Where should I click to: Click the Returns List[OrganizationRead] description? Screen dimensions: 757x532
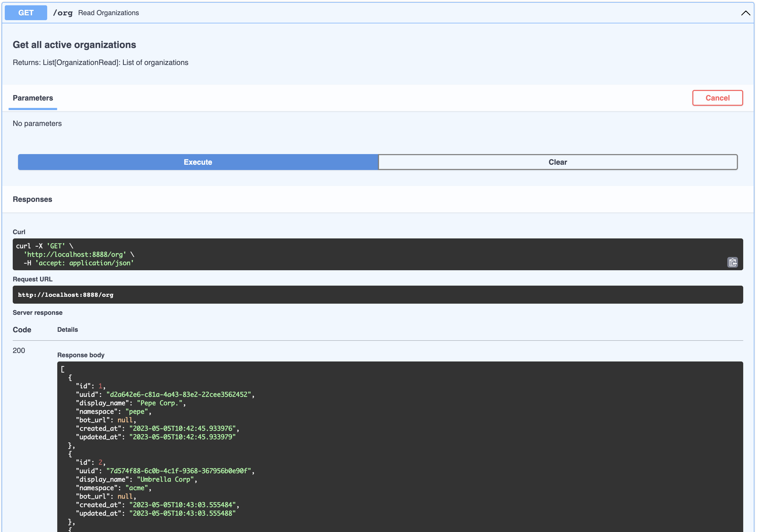coord(100,62)
